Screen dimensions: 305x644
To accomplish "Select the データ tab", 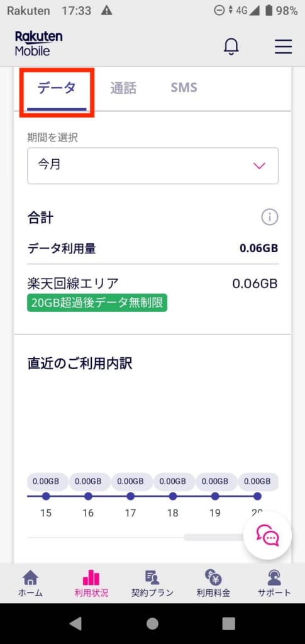I will (x=57, y=88).
